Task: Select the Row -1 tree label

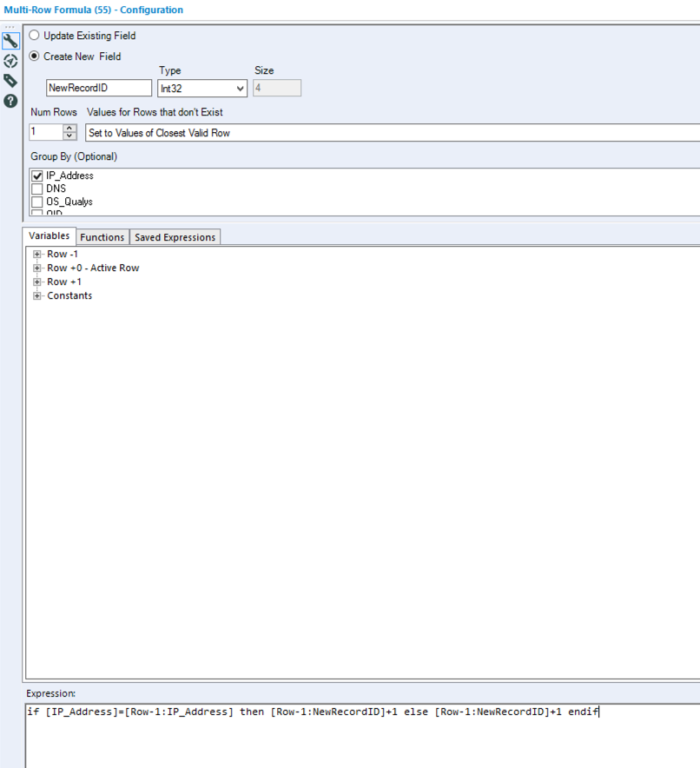Action: (x=63, y=255)
